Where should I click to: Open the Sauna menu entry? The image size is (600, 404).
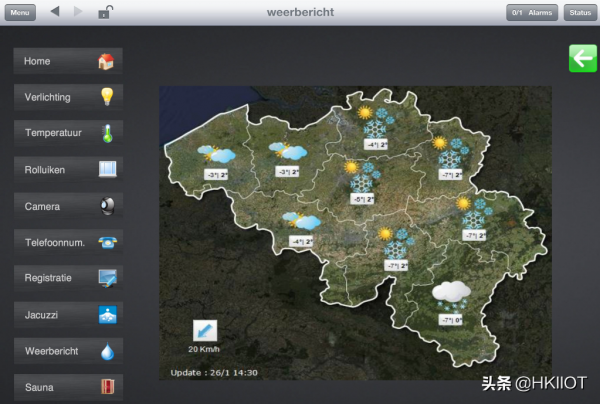point(68,387)
